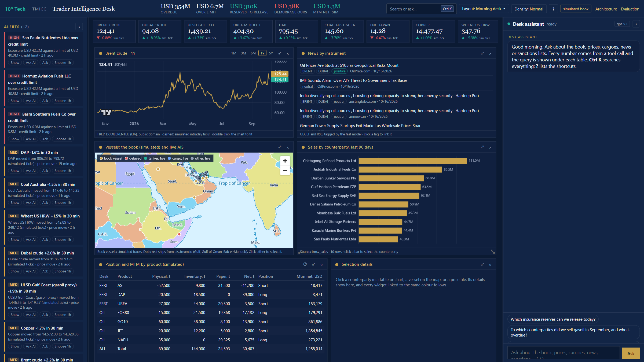Viewport: 644px width, 362px height.
Task: Change the Density Normal setting
Action: point(529,9)
